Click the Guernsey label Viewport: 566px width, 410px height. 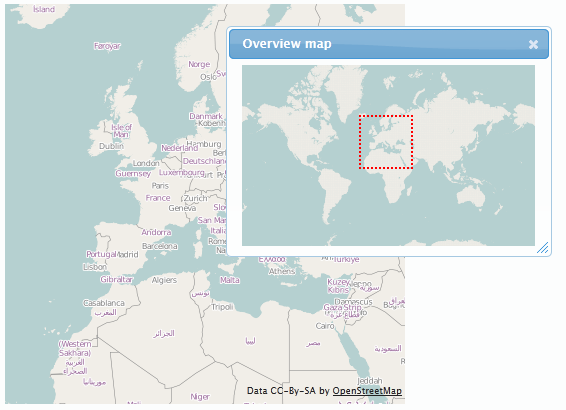133,174
